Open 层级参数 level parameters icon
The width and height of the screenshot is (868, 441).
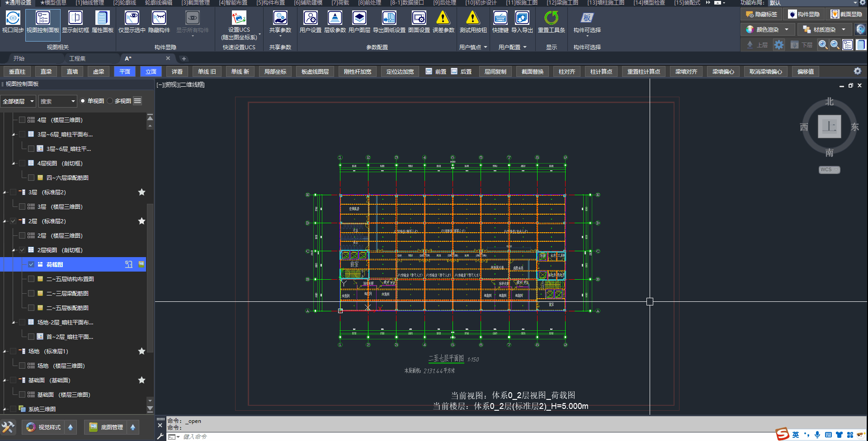(x=335, y=18)
